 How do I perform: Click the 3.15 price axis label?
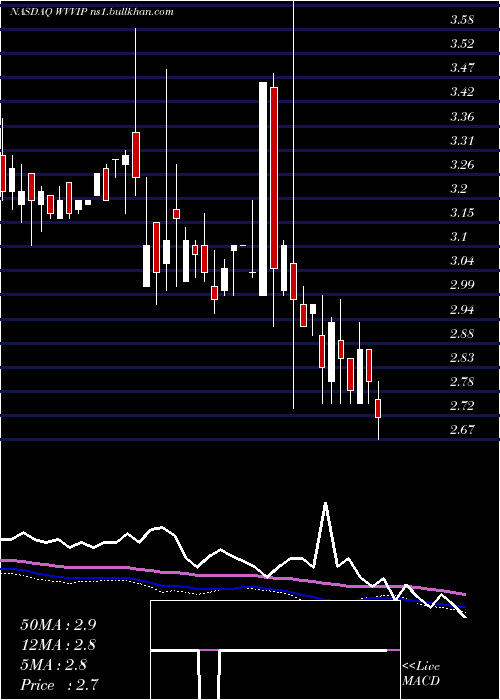[x=461, y=213]
